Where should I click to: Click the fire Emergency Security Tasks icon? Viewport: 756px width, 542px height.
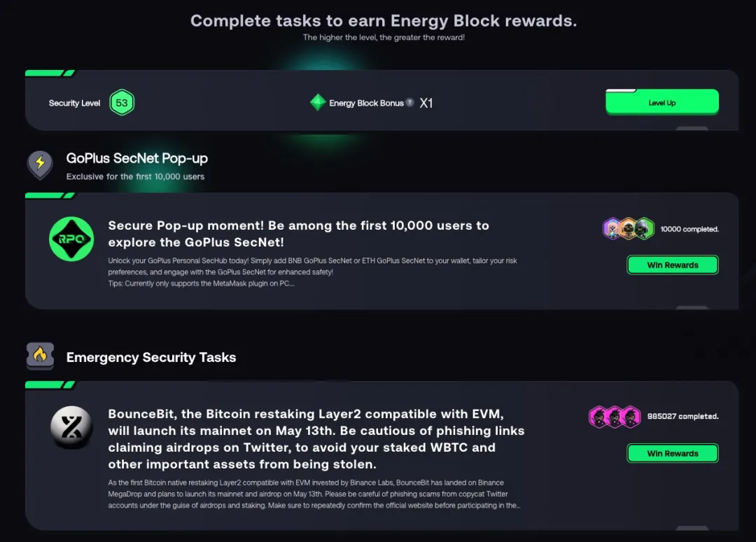pyautogui.click(x=40, y=356)
